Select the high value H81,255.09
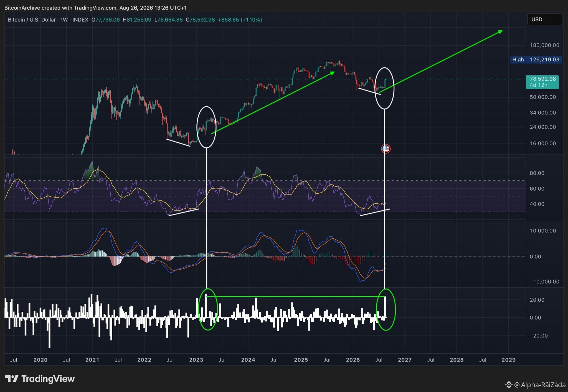This screenshot has height=392, width=568. tap(137, 20)
